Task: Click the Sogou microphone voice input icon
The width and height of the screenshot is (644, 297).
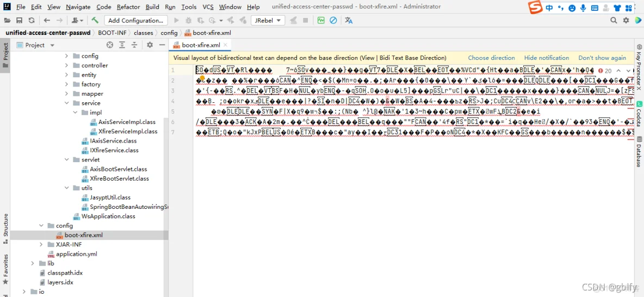Action: tap(583, 8)
